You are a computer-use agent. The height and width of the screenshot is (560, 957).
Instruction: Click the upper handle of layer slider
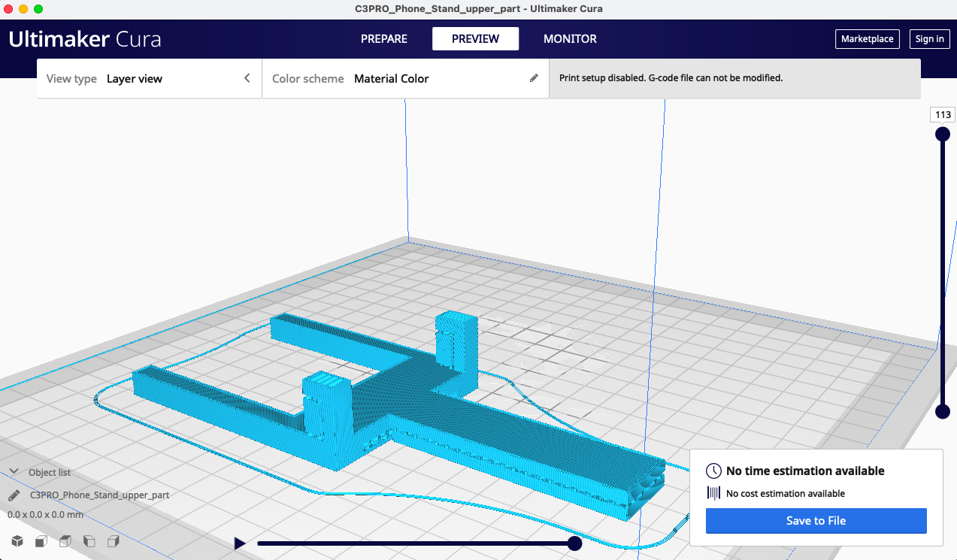tap(942, 134)
